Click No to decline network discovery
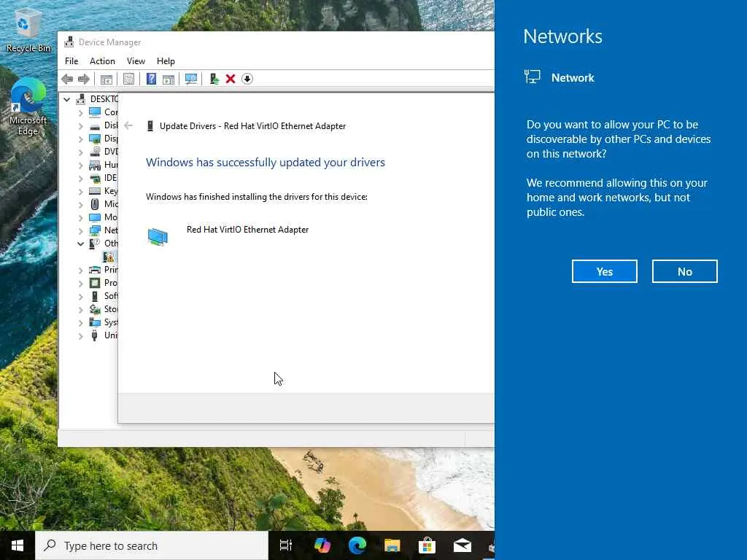 pos(684,271)
